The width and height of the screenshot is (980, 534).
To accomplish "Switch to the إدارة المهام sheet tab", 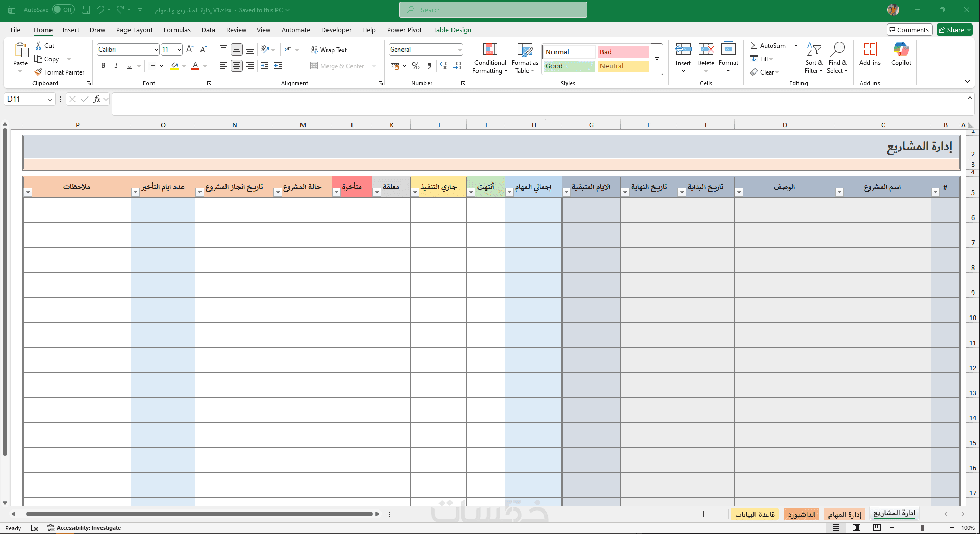I will pos(845,514).
